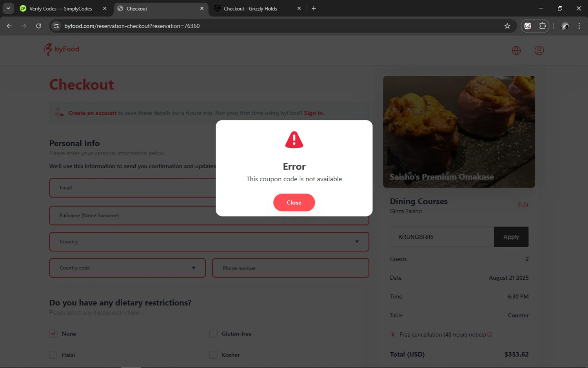Close the Verify Codes — SimplyCodes tab

(x=105, y=8)
